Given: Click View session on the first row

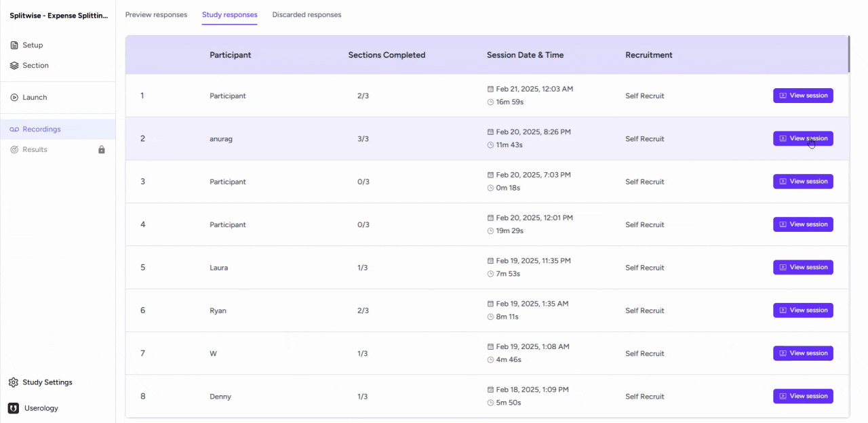Looking at the screenshot, I should pos(803,95).
